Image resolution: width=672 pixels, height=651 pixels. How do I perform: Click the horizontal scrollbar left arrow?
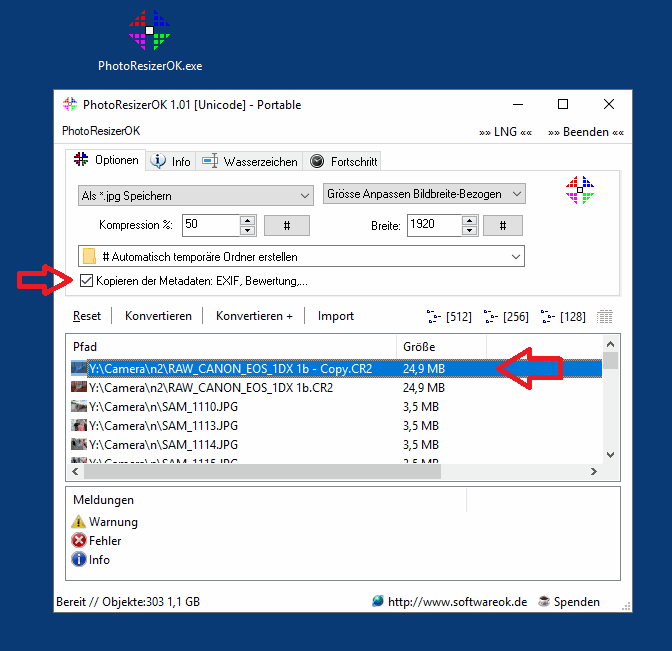click(x=75, y=471)
